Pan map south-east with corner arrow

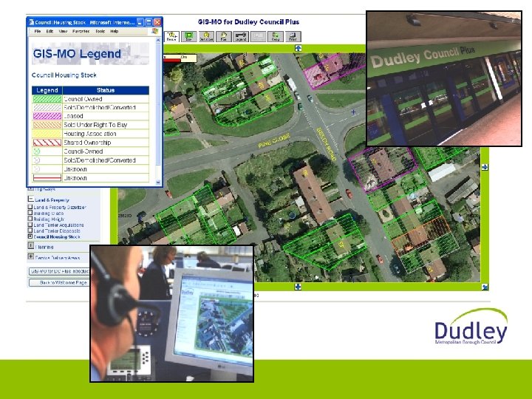pos(485,287)
